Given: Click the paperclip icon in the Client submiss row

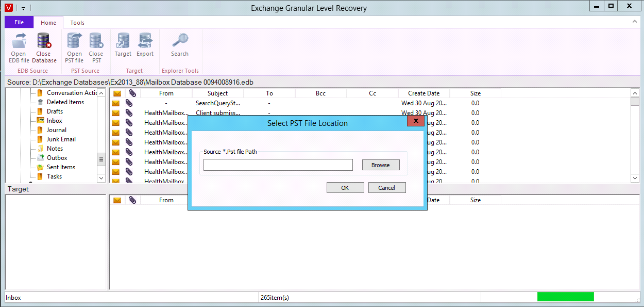Looking at the screenshot, I should (129, 113).
